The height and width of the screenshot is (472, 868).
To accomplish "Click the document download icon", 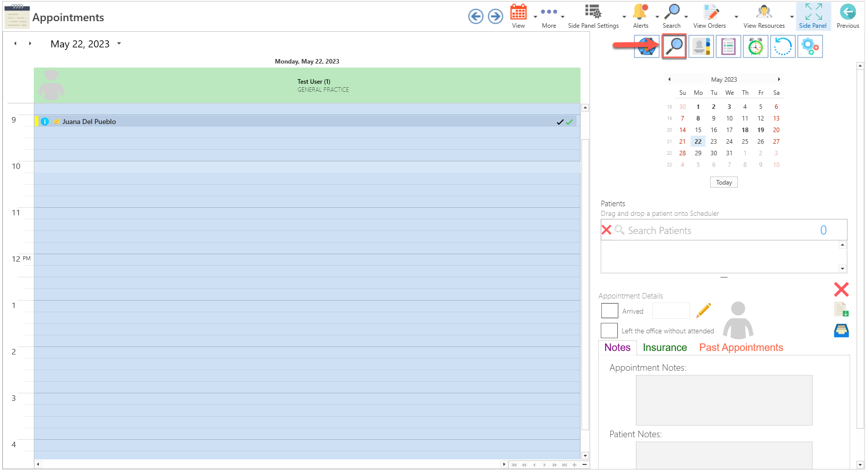I will 841,309.
